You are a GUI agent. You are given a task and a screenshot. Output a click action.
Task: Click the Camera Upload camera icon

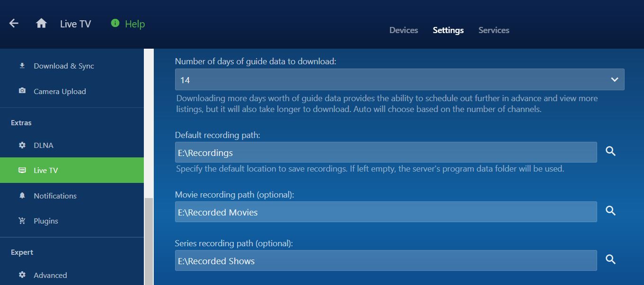tap(22, 91)
